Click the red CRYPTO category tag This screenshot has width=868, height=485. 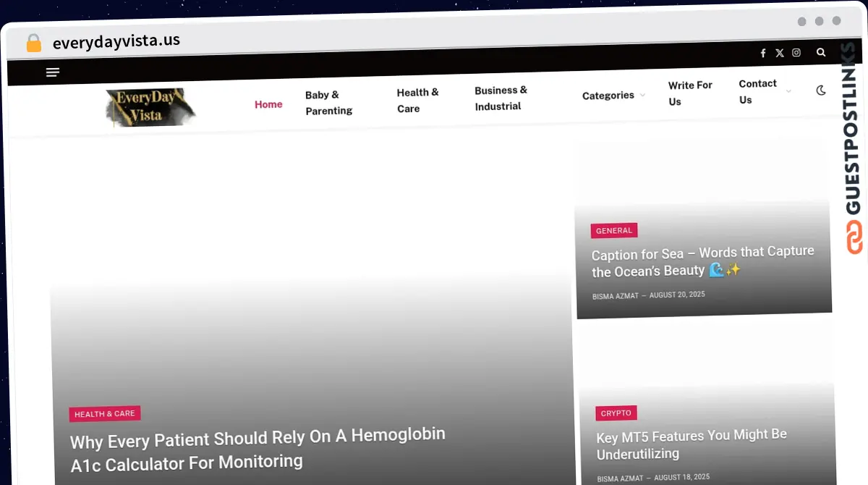(616, 413)
